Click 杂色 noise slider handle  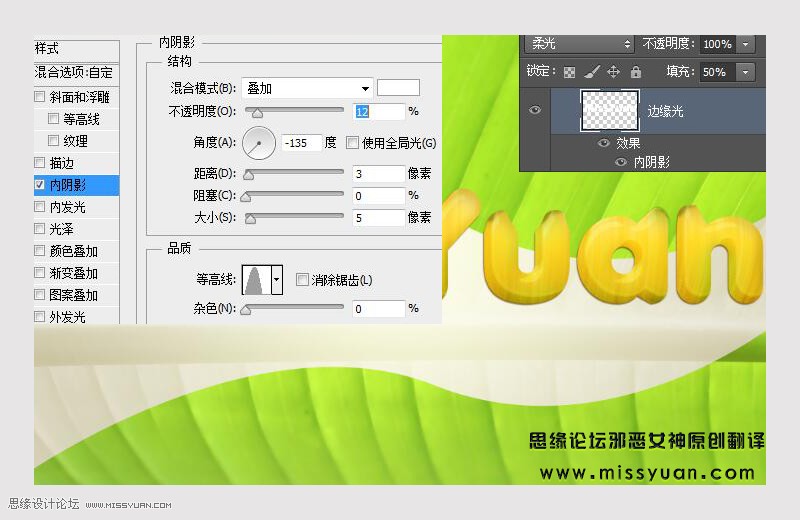[x=245, y=310]
